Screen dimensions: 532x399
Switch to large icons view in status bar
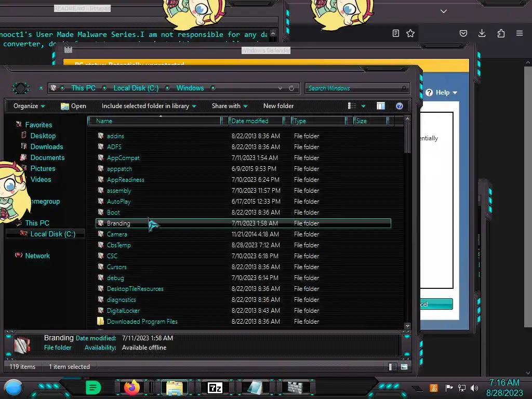(x=404, y=366)
